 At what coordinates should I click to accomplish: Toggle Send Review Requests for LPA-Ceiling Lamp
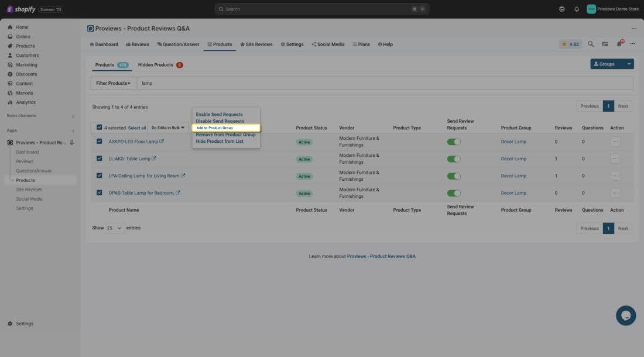pyautogui.click(x=454, y=176)
